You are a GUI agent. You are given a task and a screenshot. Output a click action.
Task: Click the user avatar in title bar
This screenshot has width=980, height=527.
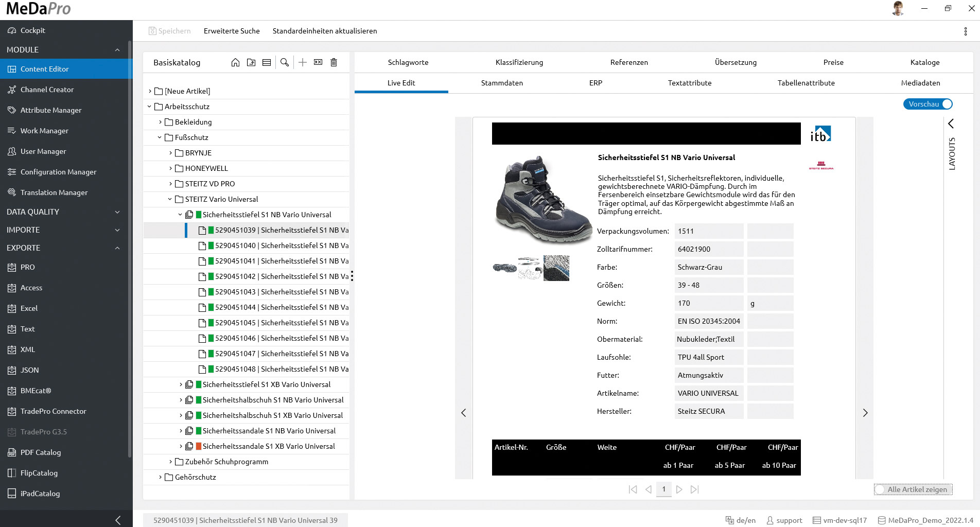898,8
